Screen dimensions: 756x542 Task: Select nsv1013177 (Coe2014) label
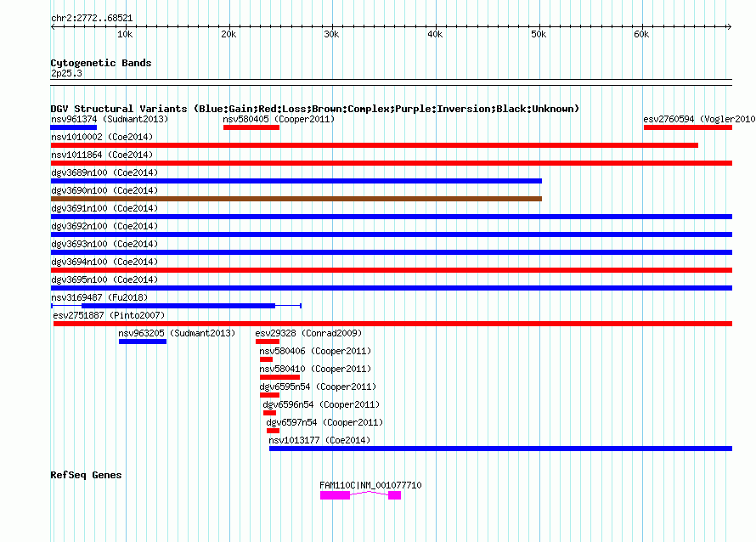point(319,440)
